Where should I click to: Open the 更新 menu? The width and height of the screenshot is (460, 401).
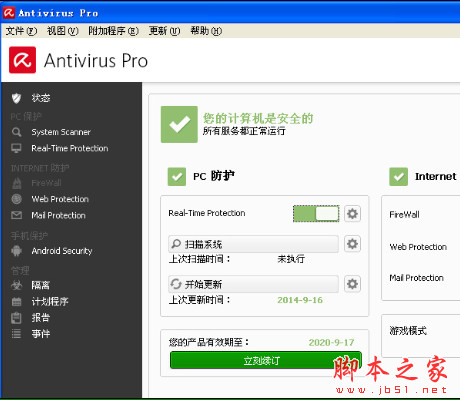(164, 31)
